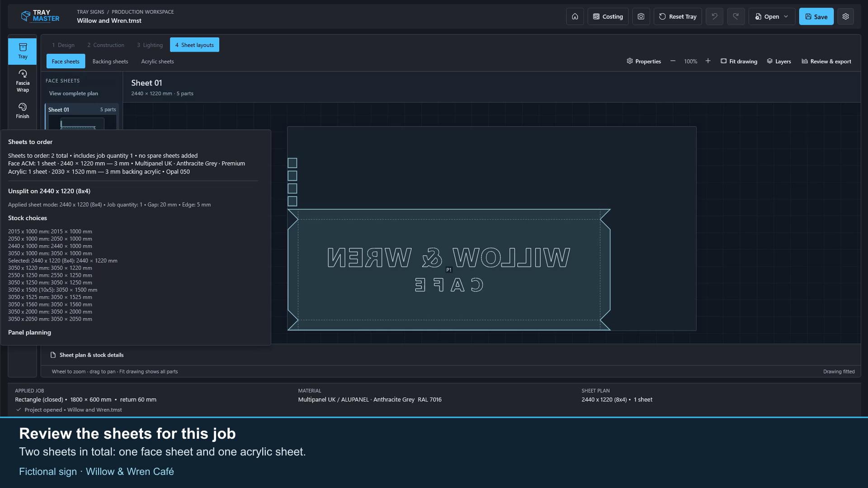This screenshot has height=488, width=868.
Task: Fit drawing to the view
Action: tap(739, 61)
